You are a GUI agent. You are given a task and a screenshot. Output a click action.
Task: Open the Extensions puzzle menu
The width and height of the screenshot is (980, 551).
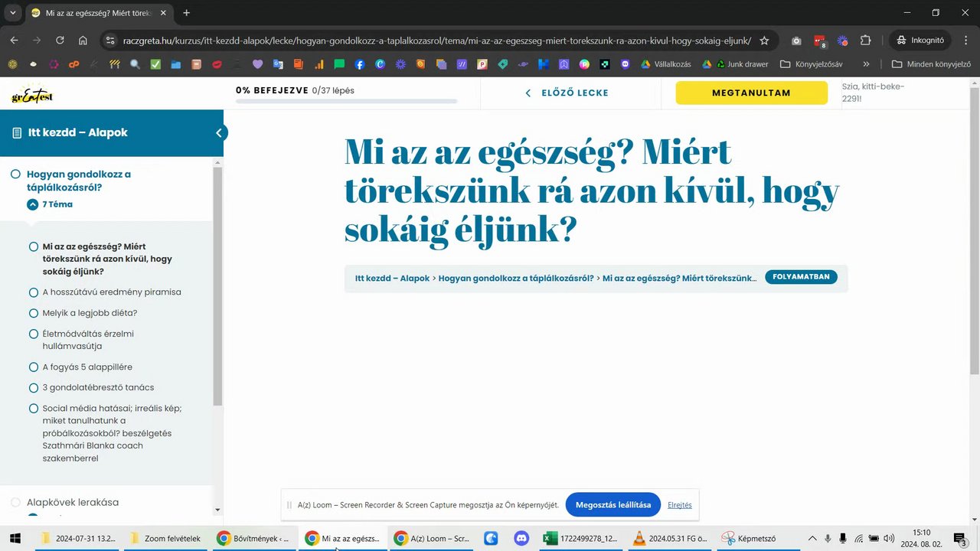865,41
